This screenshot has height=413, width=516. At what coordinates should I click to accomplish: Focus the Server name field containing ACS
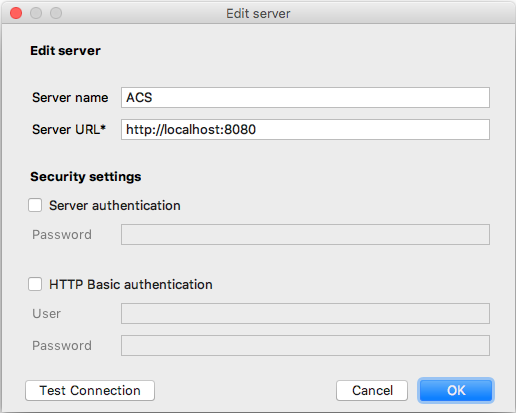pos(305,98)
